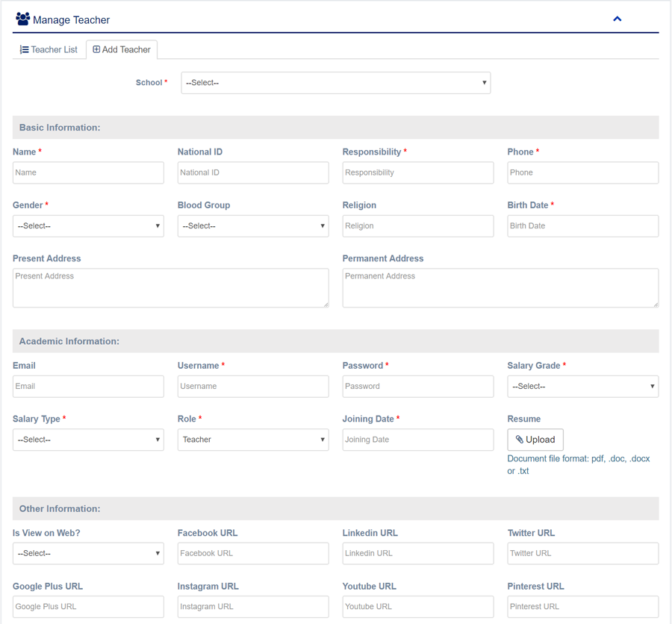Open the Blood Group dropdown

253,226
